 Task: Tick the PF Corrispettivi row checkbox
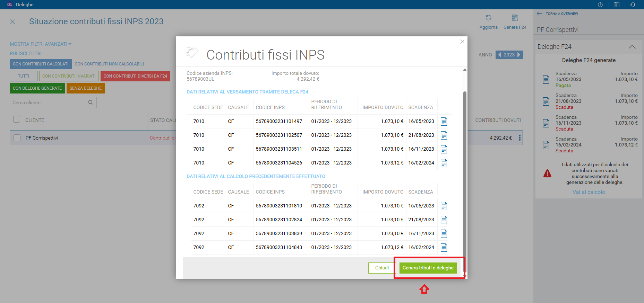[17, 138]
